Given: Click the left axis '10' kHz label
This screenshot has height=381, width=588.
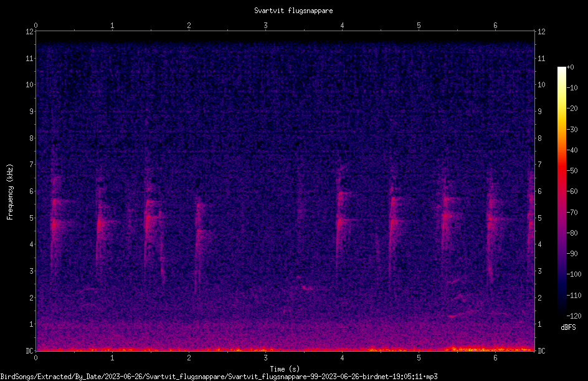Looking at the screenshot, I should (30, 84).
